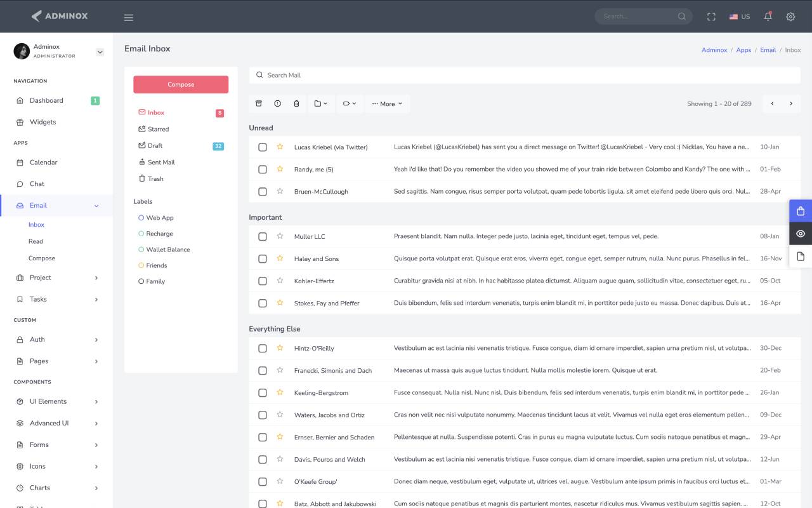Unstar the Lucas Kriebel email
The height and width of the screenshot is (508, 812).
coord(280,147)
